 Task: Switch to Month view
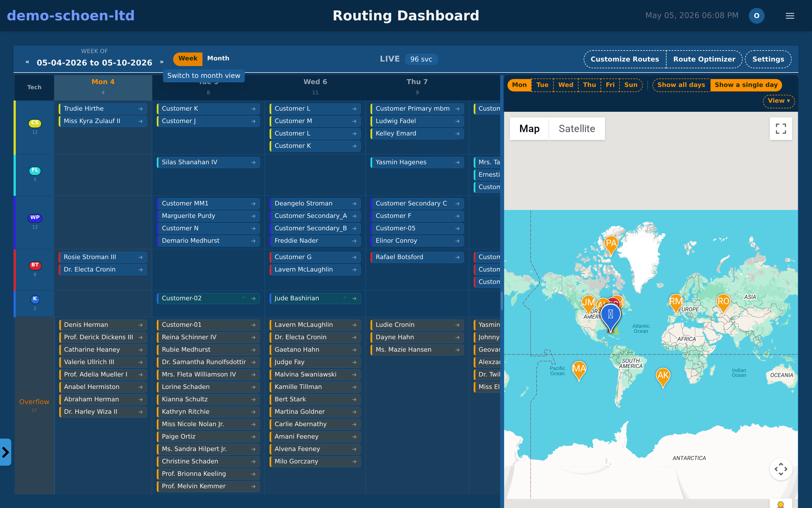[x=218, y=58]
